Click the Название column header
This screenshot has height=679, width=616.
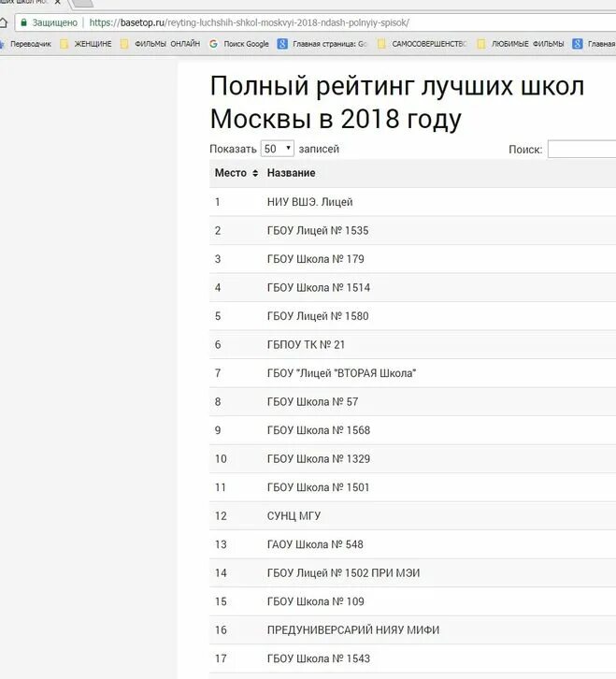click(x=291, y=173)
